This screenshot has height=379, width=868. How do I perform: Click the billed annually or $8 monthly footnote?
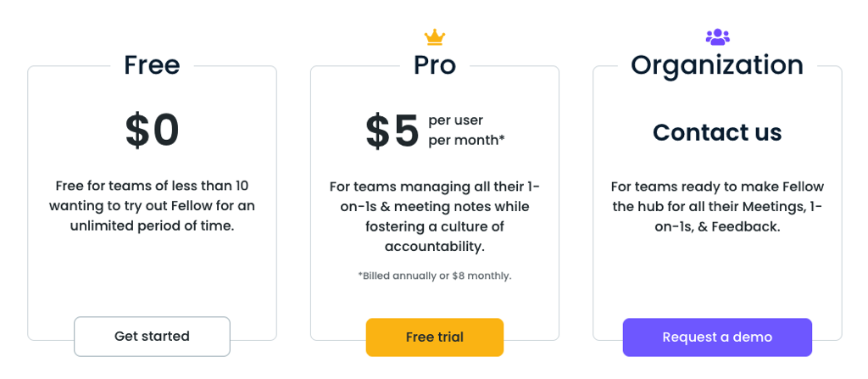(x=435, y=276)
